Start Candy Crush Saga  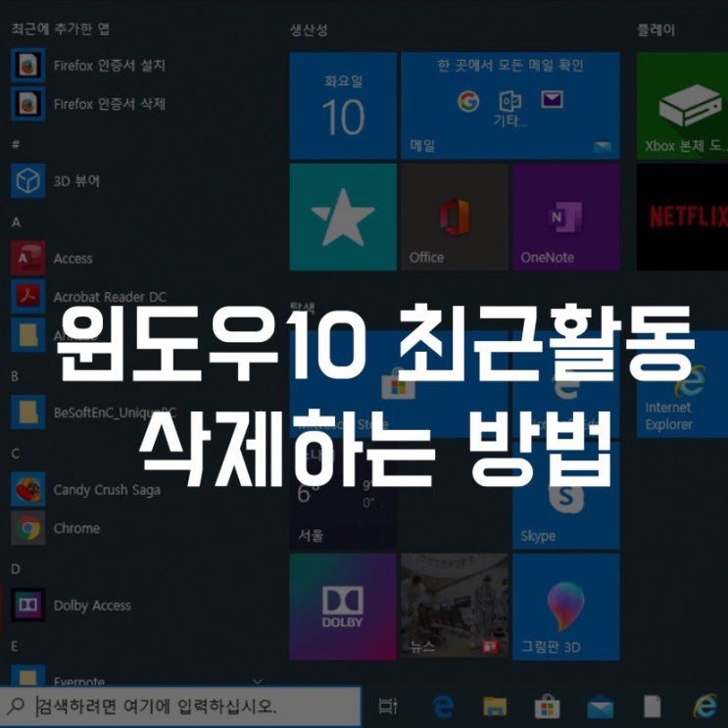tap(86, 489)
